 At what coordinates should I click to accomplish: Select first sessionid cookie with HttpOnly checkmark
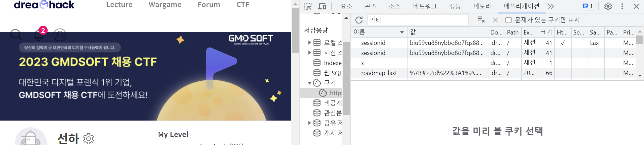pos(493,43)
